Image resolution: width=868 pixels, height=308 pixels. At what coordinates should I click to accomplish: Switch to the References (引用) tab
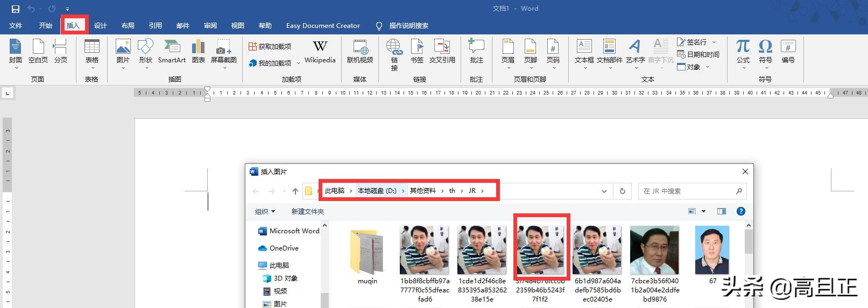[156, 25]
